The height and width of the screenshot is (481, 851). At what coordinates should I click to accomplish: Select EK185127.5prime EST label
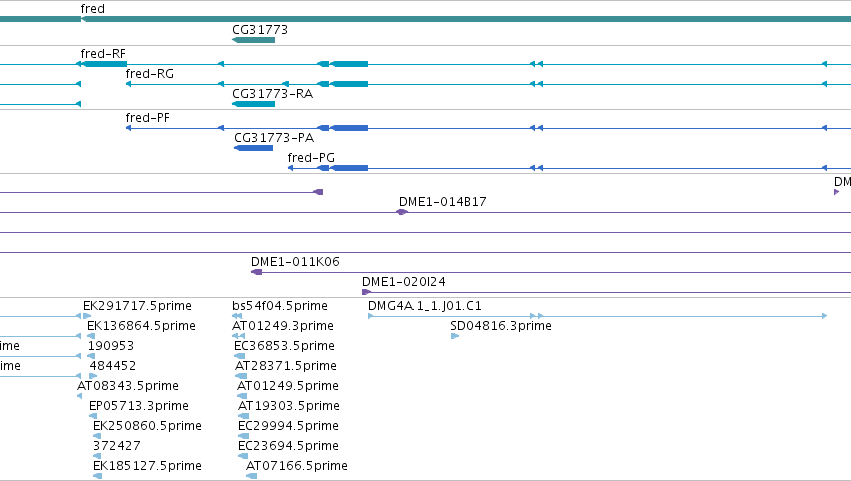(x=148, y=466)
